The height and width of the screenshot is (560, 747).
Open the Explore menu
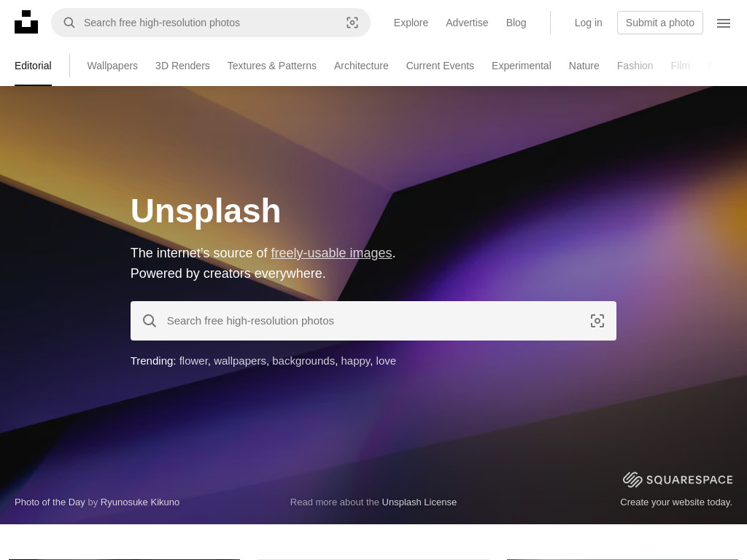click(x=411, y=23)
